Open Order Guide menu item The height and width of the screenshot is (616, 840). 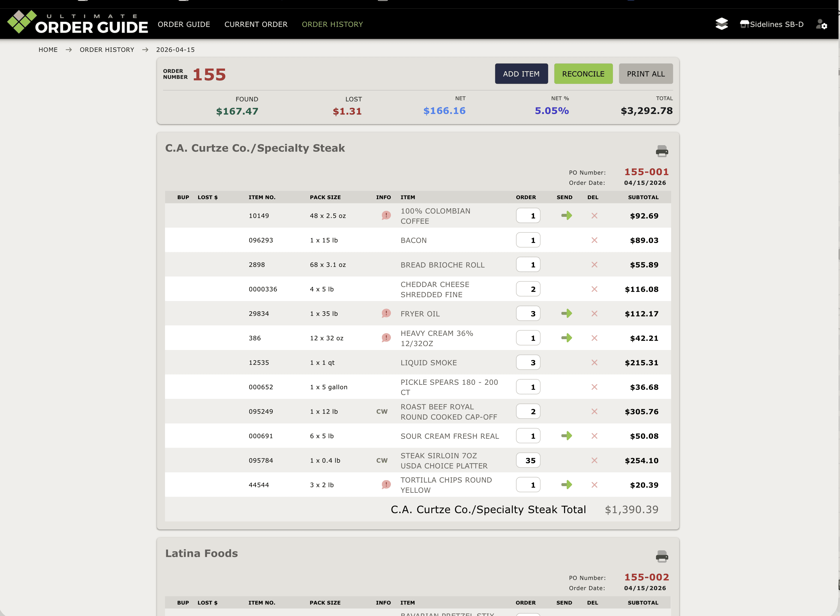pos(184,24)
